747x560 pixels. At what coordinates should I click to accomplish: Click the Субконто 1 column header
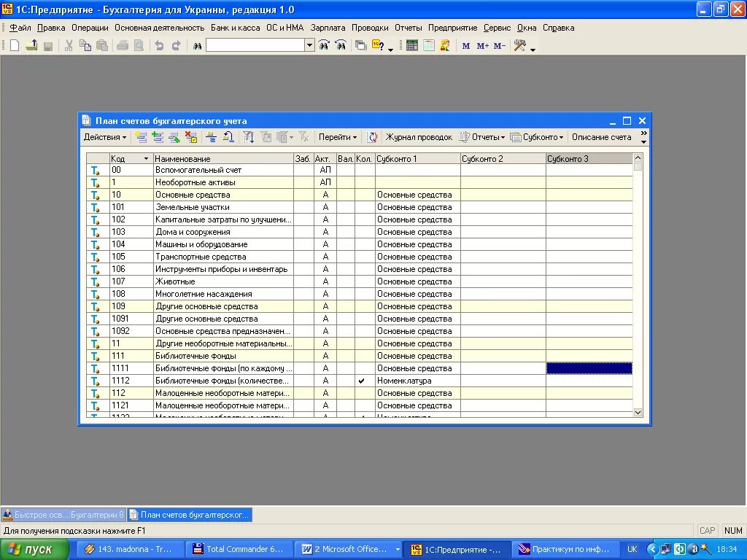coord(417,158)
